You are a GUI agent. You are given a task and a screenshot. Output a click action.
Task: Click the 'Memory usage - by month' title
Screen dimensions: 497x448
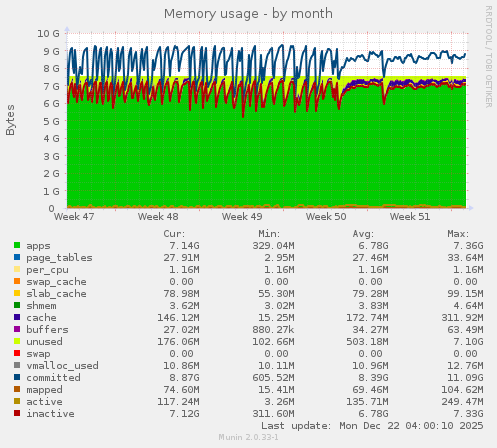tap(248, 14)
